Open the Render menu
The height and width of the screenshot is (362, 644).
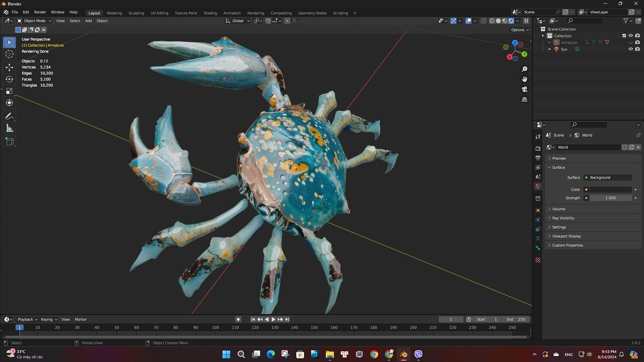(40, 12)
